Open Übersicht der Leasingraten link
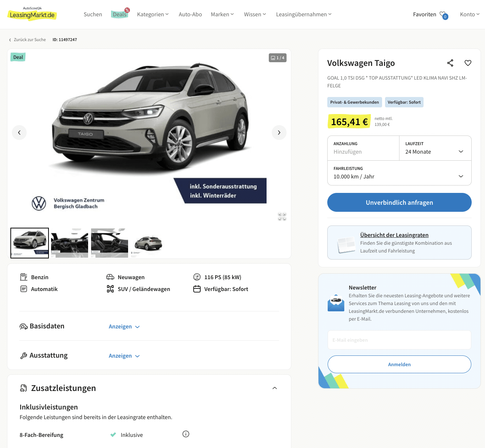The image size is (485, 448). [x=394, y=235]
